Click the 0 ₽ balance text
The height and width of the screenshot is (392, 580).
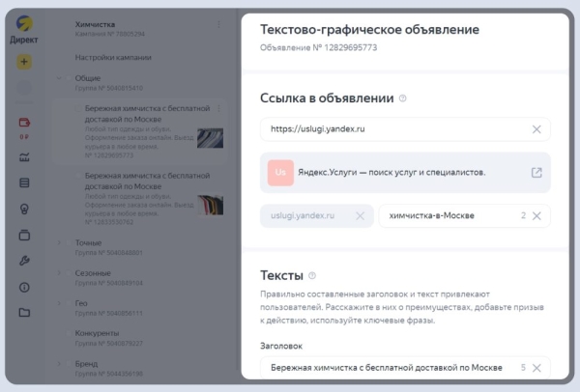pos(24,137)
